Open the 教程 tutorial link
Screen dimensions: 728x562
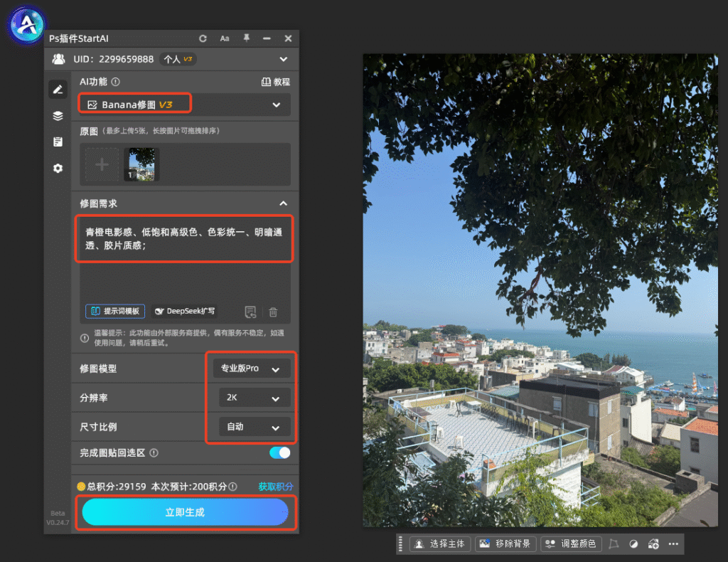coord(276,82)
